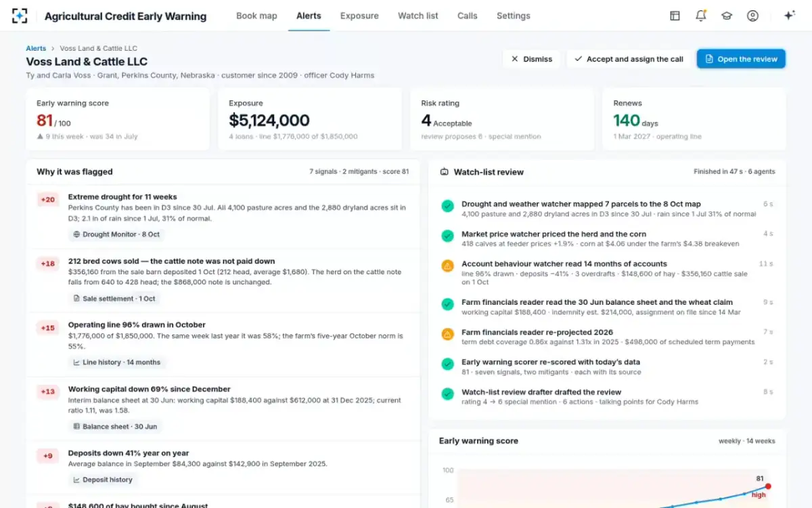
Task: Open the sparkle assistant icon
Action: coord(789,16)
